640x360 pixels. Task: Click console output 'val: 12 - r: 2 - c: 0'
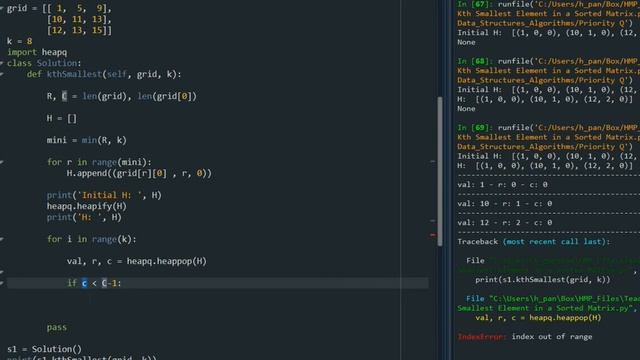click(x=504, y=223)
